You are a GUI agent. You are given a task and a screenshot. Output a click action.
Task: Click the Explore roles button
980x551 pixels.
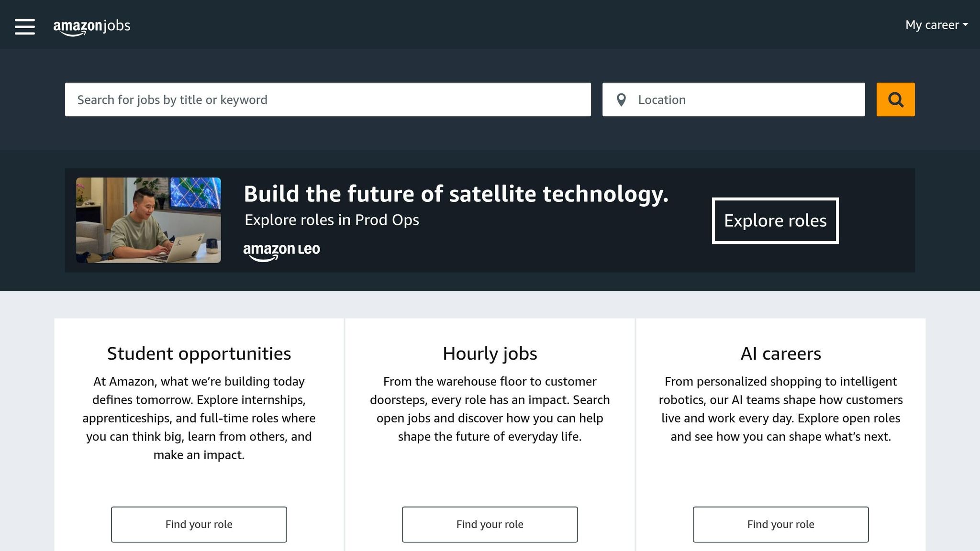775,220
